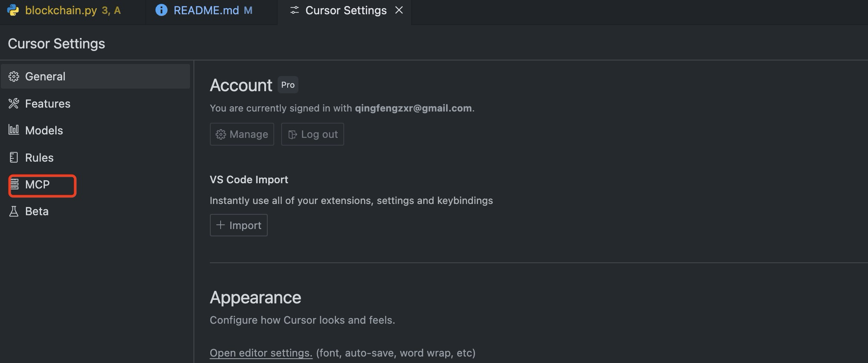Screen dimensions: 868x363
Task: Click the Pro badge next to Account
Action: [x=288, y=85]
